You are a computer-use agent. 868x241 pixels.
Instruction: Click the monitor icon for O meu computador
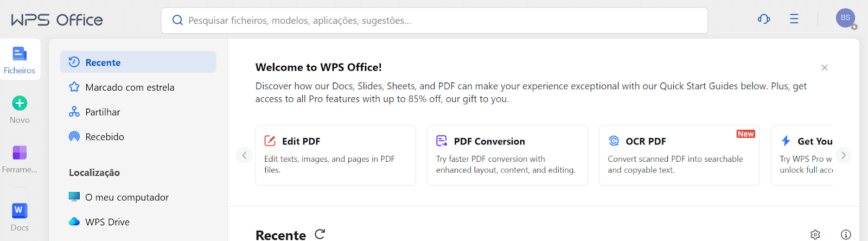74,196
